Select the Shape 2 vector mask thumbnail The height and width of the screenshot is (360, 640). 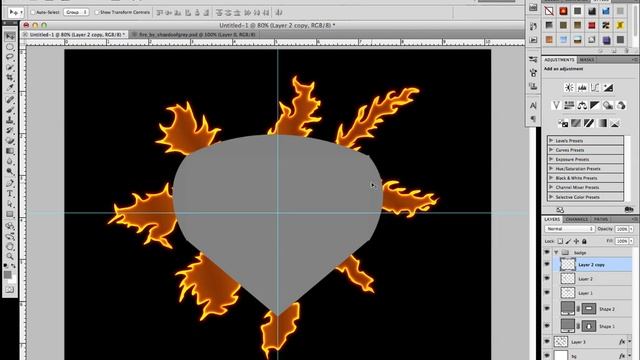click(x=588, y=309)
